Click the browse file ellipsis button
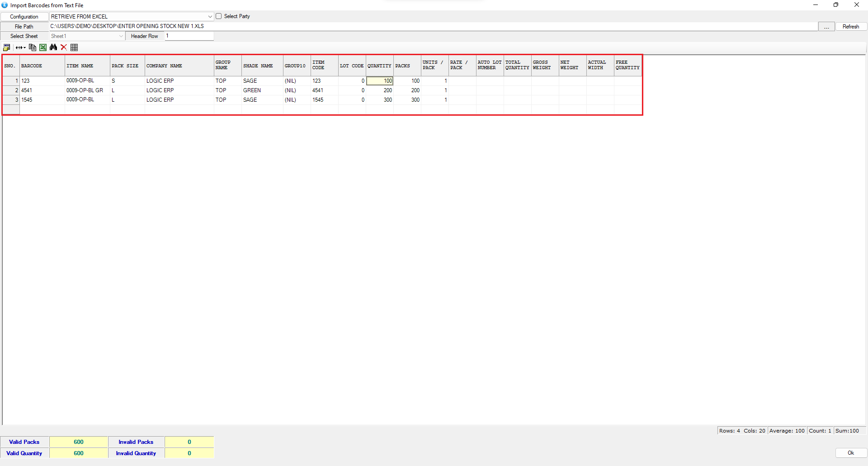Viewport: 868px width, 466px height. point(826,27)
